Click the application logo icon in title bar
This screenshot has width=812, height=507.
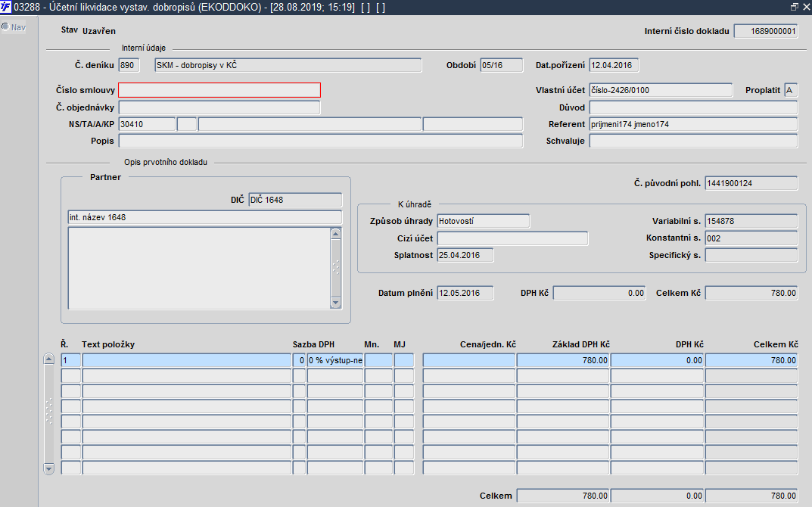coord(6,8)
